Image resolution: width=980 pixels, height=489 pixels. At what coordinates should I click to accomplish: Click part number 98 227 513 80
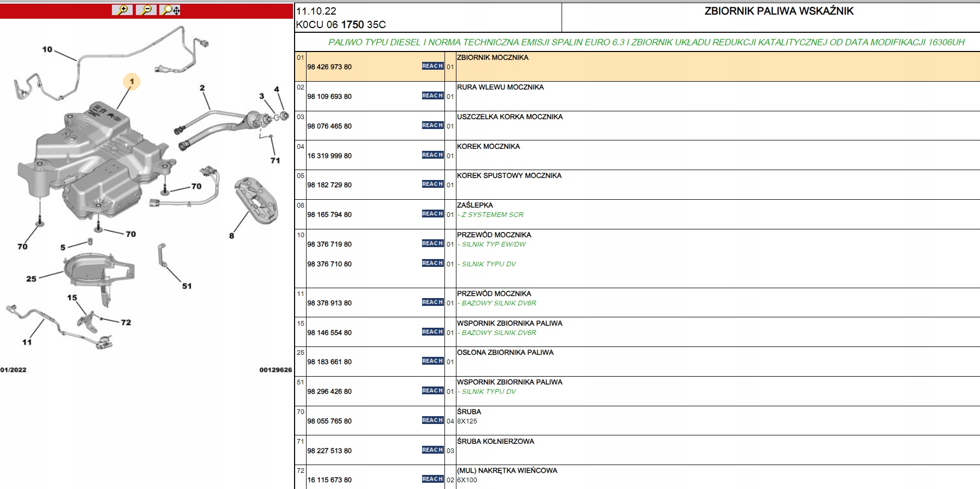click(x=329, y=451)
